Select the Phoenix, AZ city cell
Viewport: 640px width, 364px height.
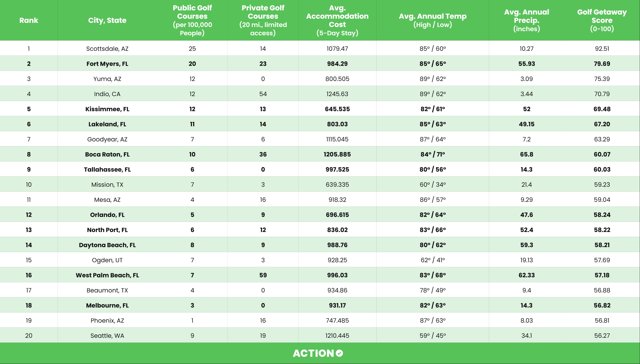pos(107,321)
